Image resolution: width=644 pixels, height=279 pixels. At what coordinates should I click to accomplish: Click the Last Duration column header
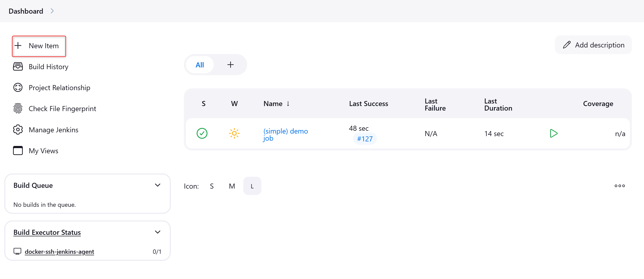tap(498, 105)
